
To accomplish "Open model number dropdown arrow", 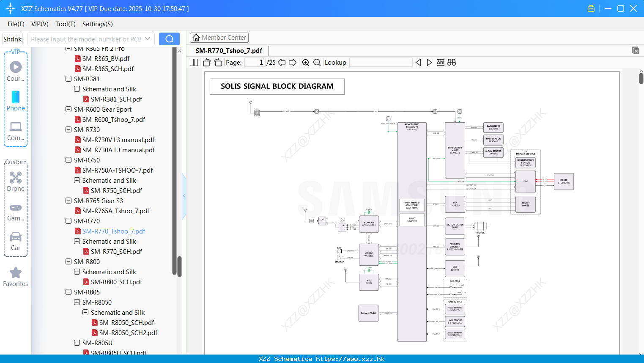I will pos(148,39).
